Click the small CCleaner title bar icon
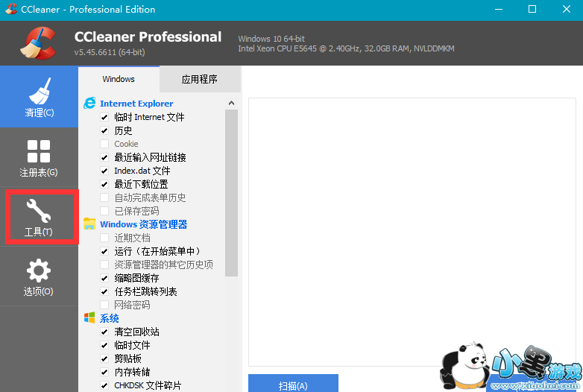Screen dimensions: 583x392 point(10,8)
